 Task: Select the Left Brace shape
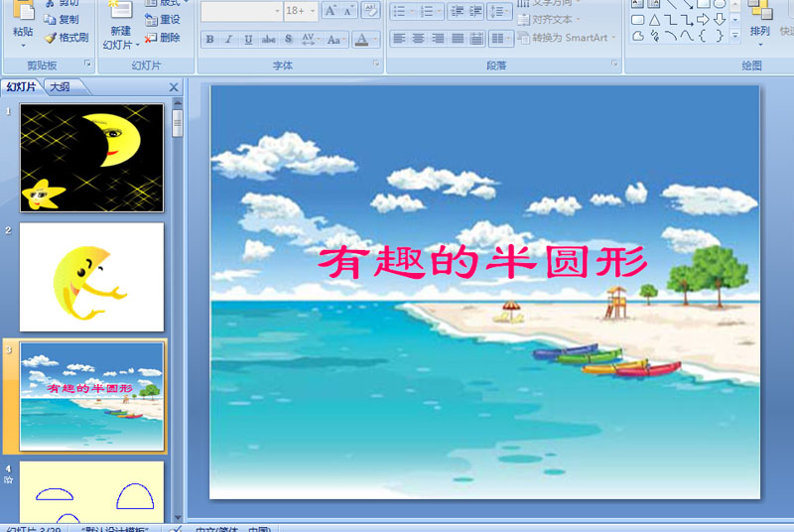click(x=703, y=36)
